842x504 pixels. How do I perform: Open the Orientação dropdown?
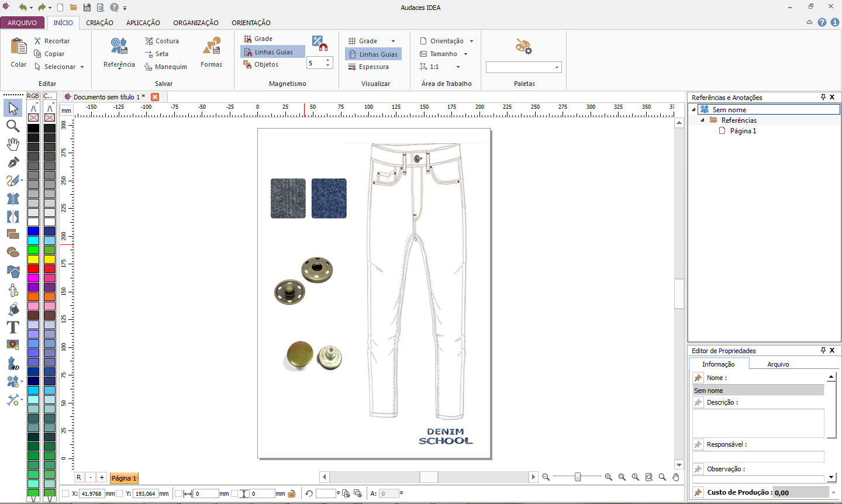[x=471, y=41]
